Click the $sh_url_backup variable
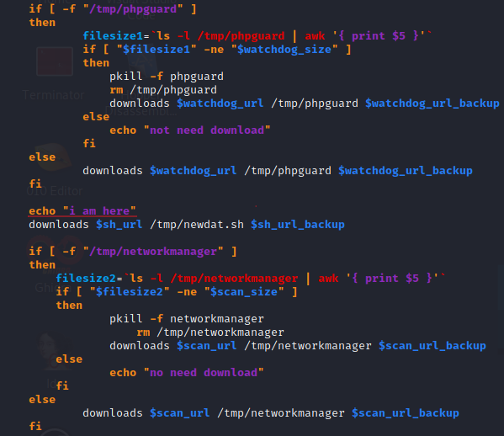The image size is (504, 436). (x=298, y=225)
